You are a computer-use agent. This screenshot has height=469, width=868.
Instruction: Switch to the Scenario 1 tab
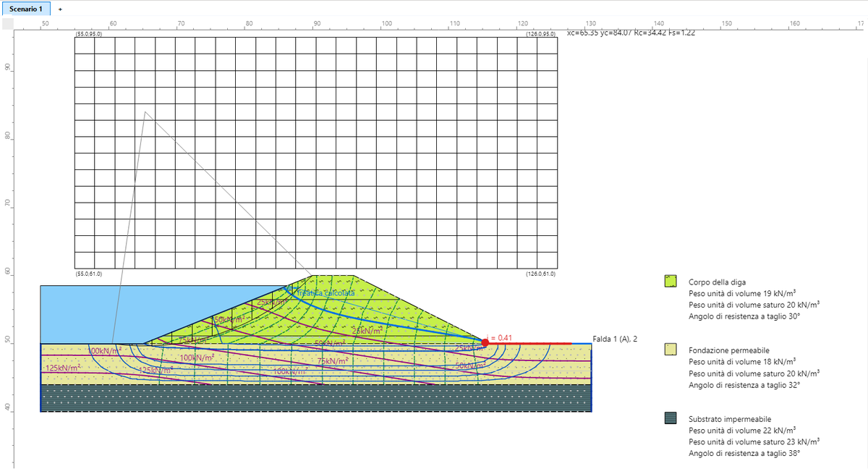click(x=26, y=8)
